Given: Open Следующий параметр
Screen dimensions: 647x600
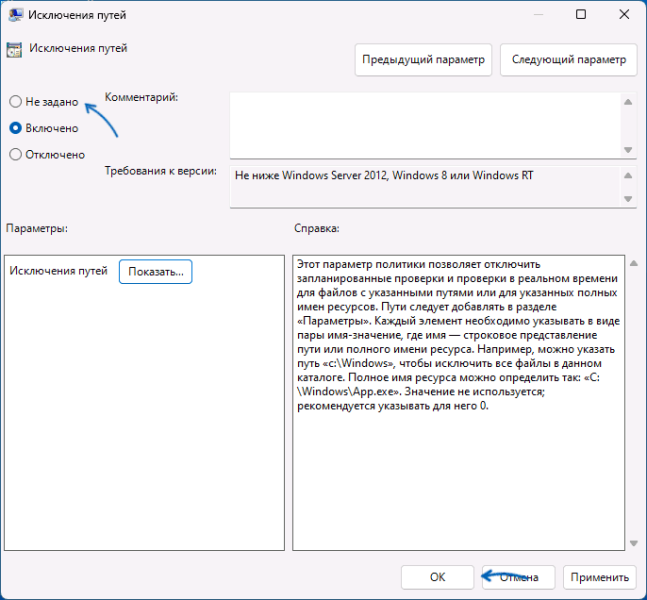Looking at the screenshot, I should coord(568,59).
